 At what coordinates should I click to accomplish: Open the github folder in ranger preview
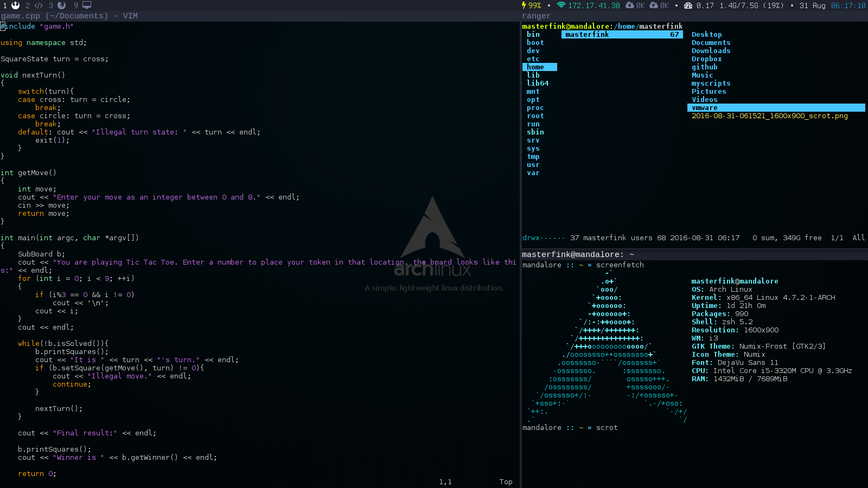[704, 67]
